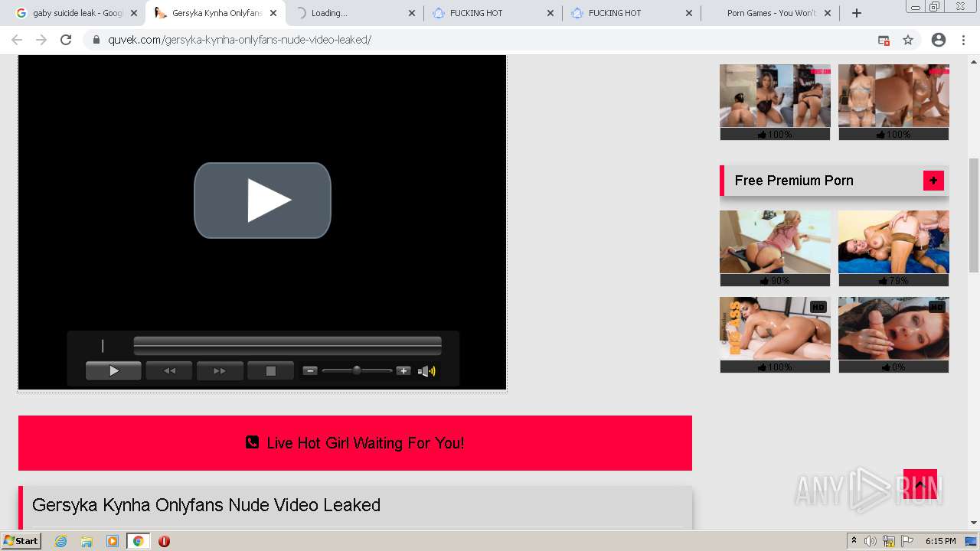
Task: Launch Internet Explorer from the taskbar
Action: 61,541
